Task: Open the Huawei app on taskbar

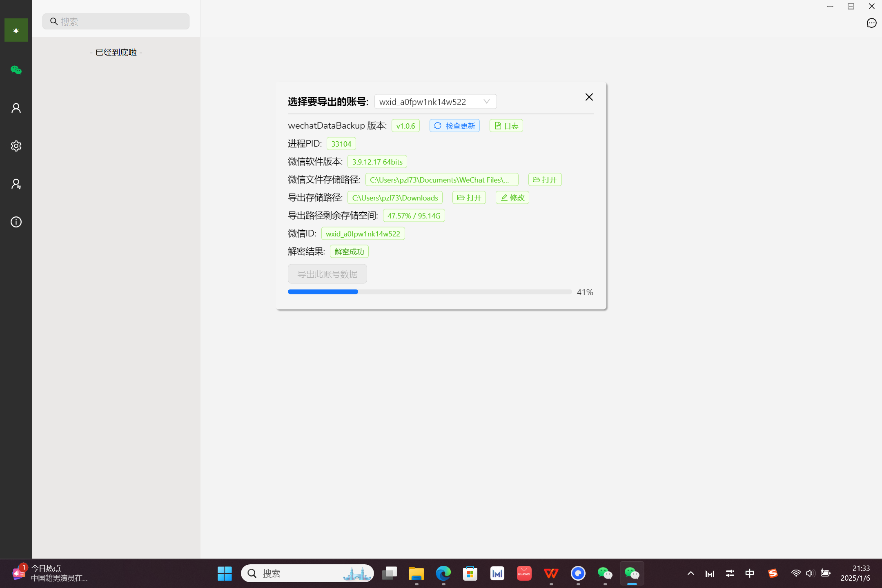Action: (524, 573)
